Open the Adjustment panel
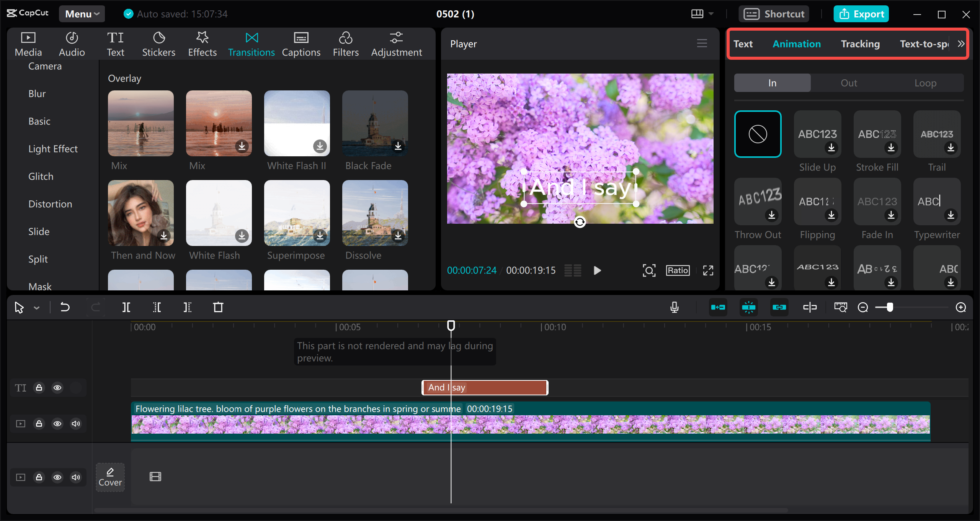The image size is (980, 521). [396, 44]
